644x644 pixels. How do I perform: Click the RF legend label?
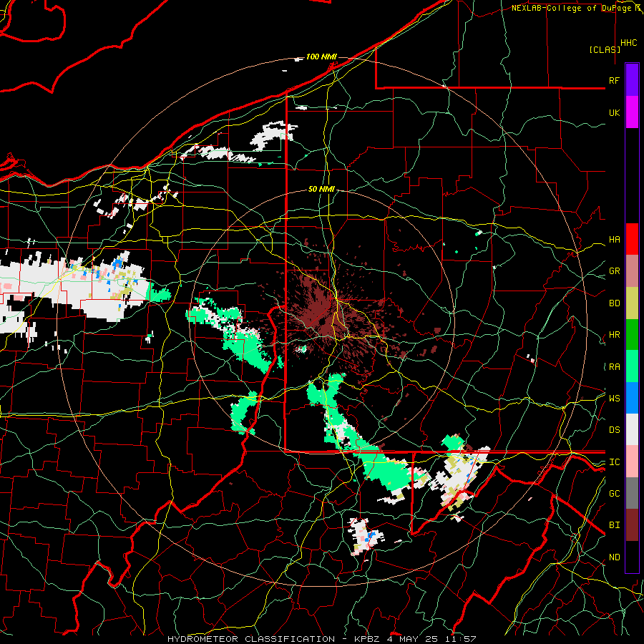(614, 80)
